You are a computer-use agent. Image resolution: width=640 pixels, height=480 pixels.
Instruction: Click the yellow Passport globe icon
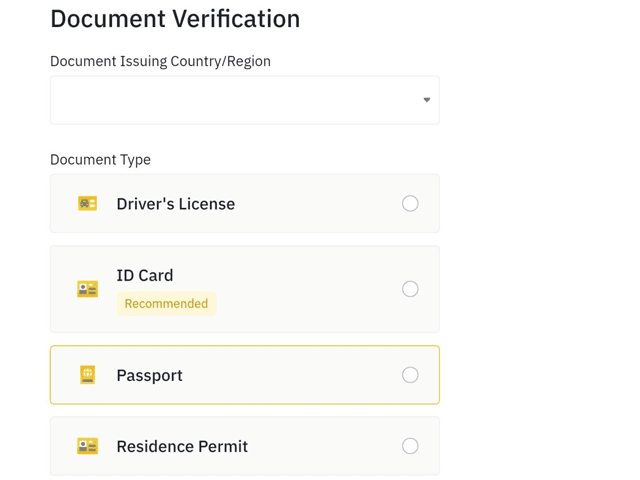pyautogui.click(x=87, y=375)
